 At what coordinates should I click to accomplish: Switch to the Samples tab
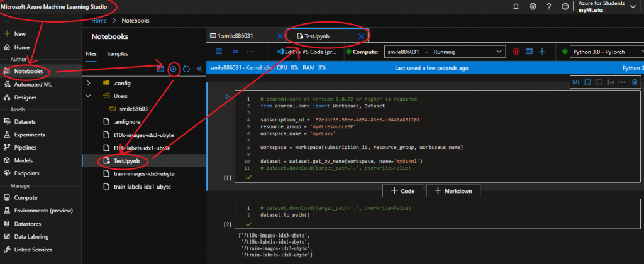[118, 54]
